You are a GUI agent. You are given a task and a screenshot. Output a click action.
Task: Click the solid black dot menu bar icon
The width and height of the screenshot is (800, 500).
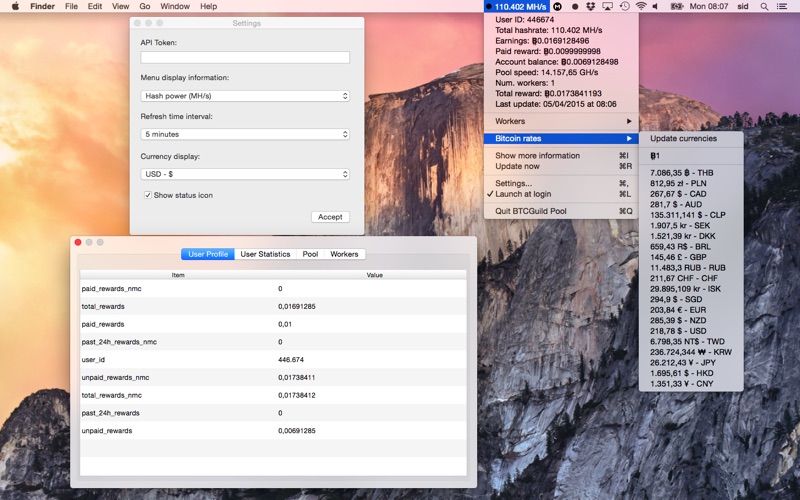pyautogui.click(x=575, y=6)
